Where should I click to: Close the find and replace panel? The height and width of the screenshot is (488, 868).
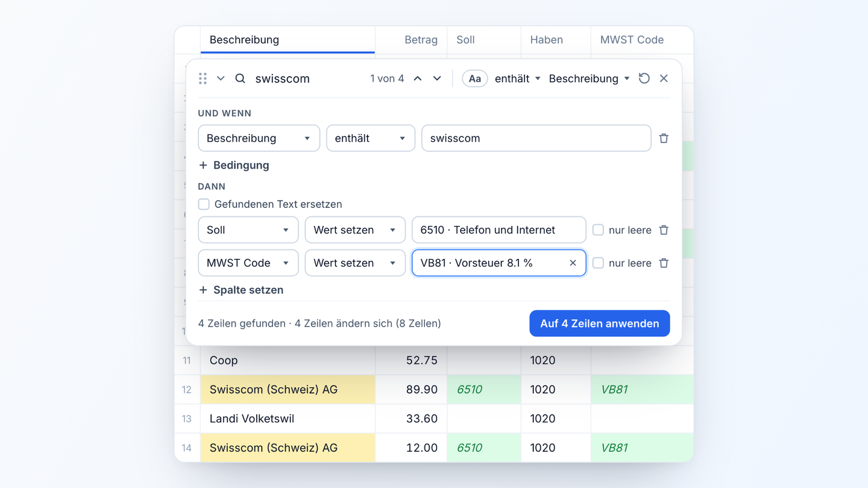click(664, 78)
